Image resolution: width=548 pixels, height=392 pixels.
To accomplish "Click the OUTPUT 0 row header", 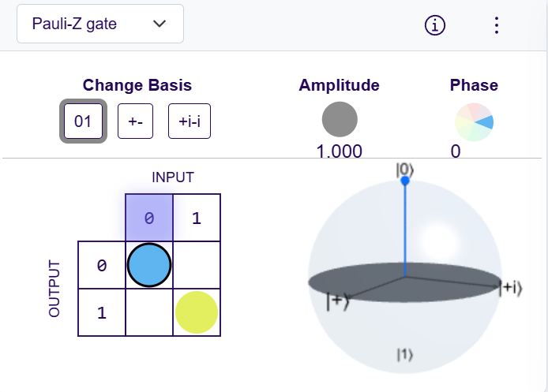I will pyautogui.click(x=101, y=265).
